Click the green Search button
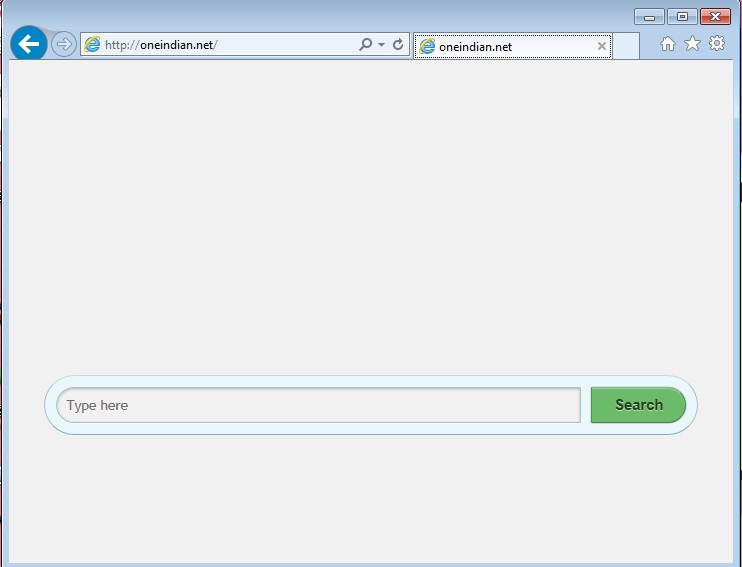742x567 pixels. tap(638, 405)
